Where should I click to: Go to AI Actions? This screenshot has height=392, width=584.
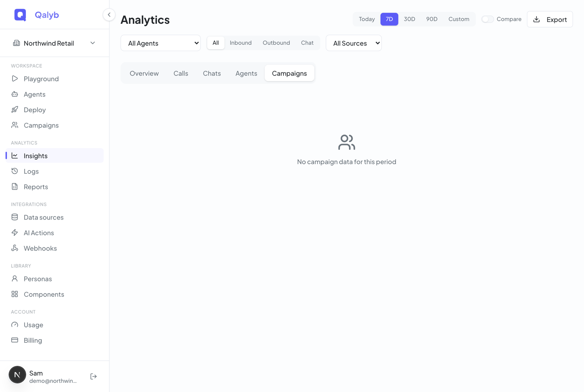point(55,233)
